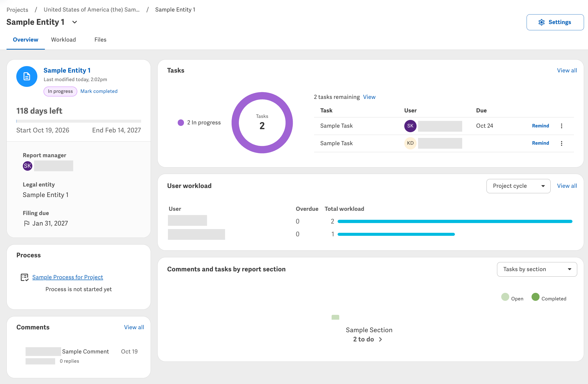Click the flag icon next to Filing due date
Viewport: 588px width, 384px height.
pyautogui.click(x=27, y=223)
